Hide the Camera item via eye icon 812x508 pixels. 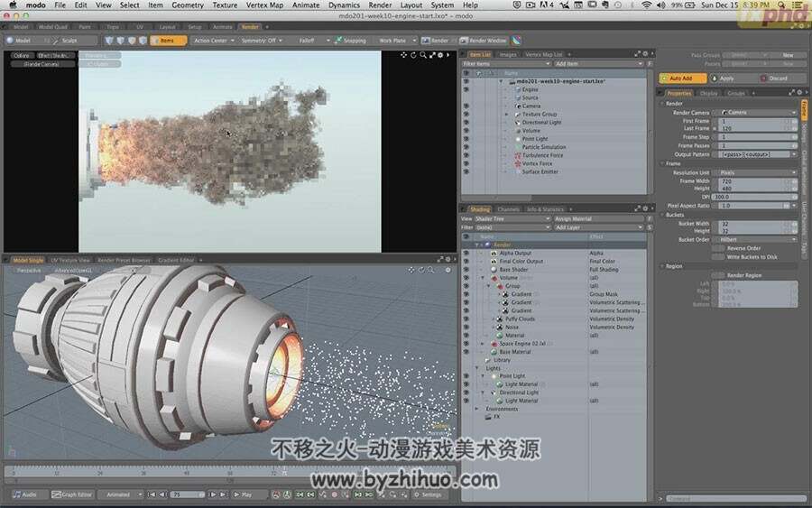tap(466, 106)
